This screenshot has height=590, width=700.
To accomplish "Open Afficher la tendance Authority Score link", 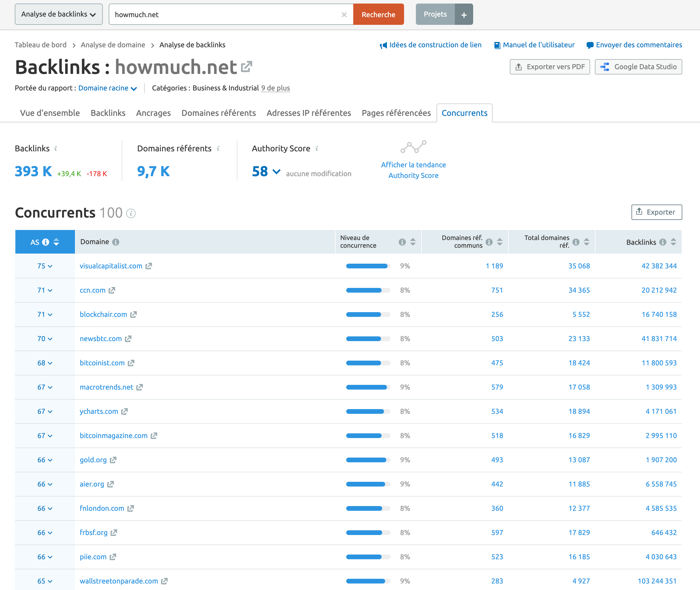I will [413, 170].
